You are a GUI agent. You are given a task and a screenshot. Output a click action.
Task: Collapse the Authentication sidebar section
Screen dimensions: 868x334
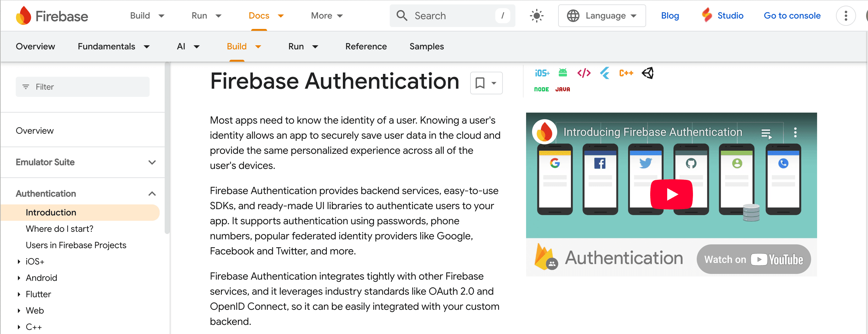[152, 194]
